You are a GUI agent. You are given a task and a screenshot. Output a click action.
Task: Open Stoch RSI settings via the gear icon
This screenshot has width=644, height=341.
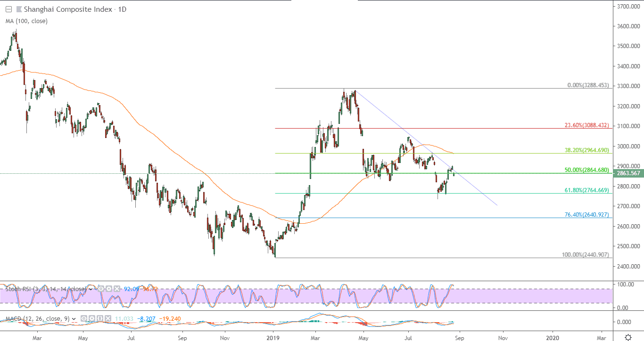108,289
